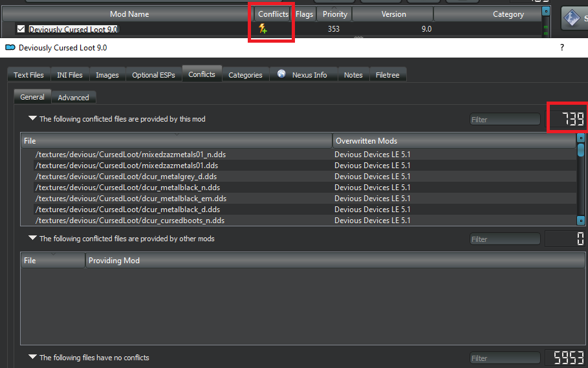Select the Conflicts tab
The image size is (588, 368).
point(202,74)
